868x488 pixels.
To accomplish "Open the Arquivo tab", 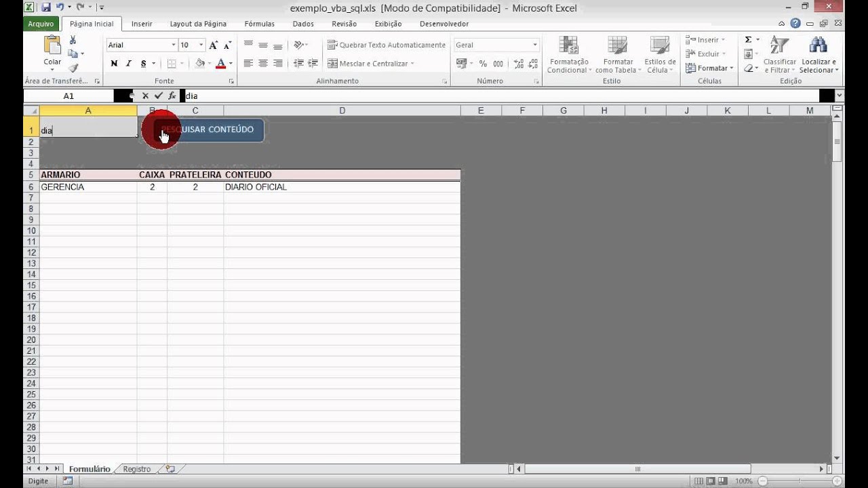I will [x=41, y=24].
